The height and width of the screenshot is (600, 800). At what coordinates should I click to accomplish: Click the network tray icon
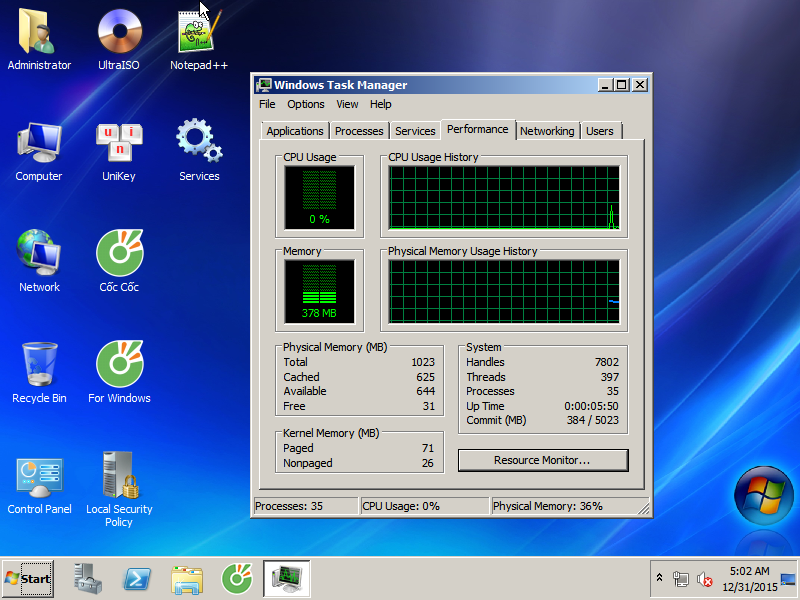pyautogui.click(x=681, y=579)
